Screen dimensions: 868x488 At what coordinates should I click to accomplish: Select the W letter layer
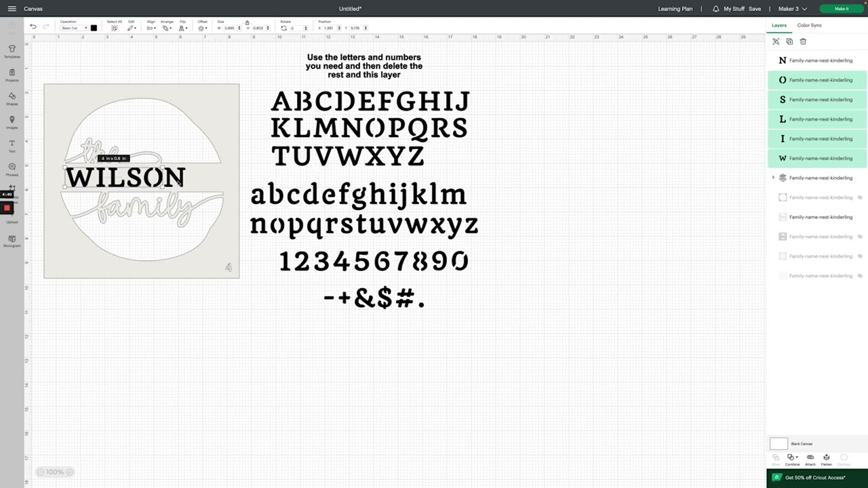click(817, 159)
